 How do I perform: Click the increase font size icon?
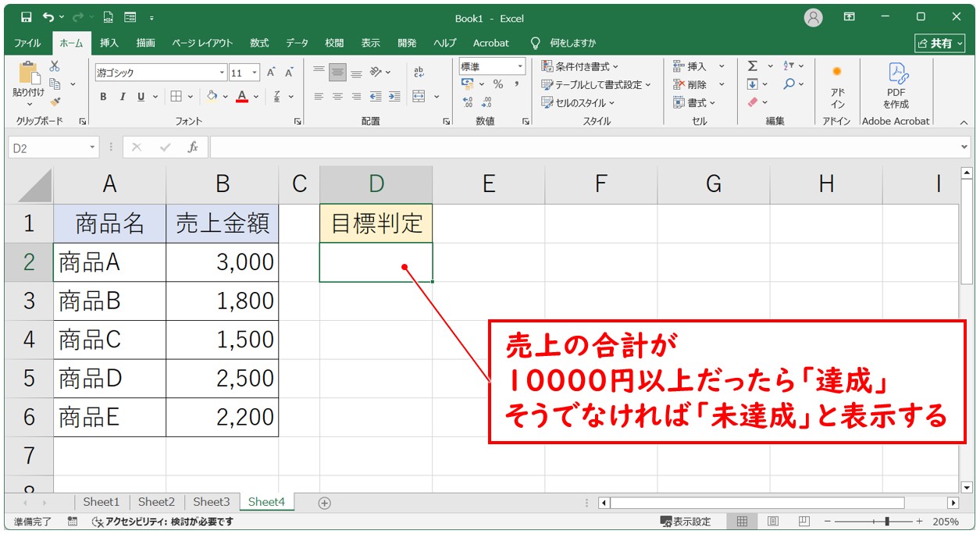(271, 73)
